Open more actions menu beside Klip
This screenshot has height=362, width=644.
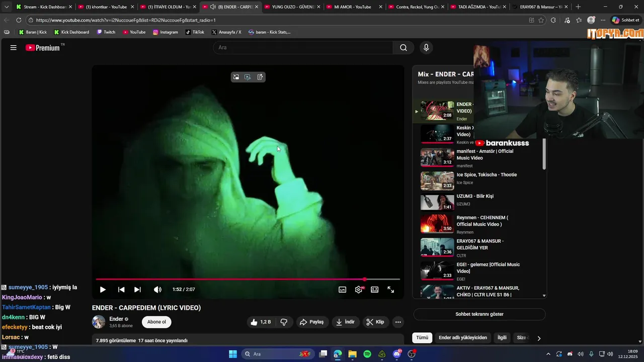point(398,322)
